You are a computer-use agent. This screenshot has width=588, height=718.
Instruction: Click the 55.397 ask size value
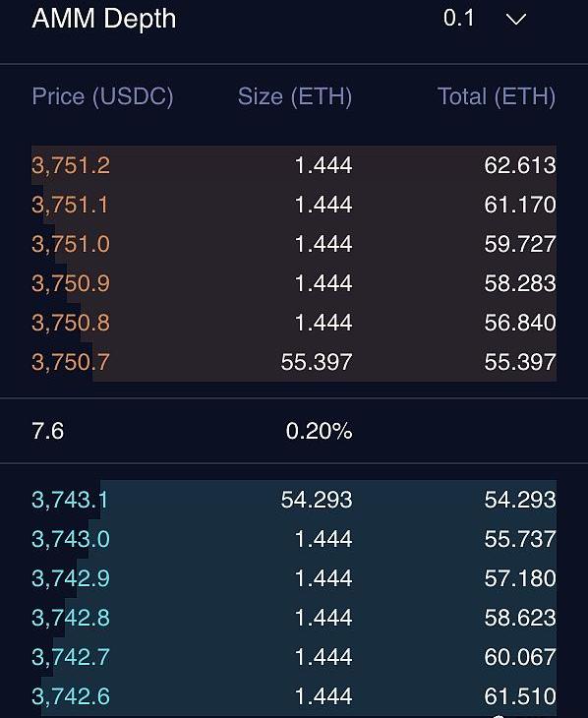point(317,362)
